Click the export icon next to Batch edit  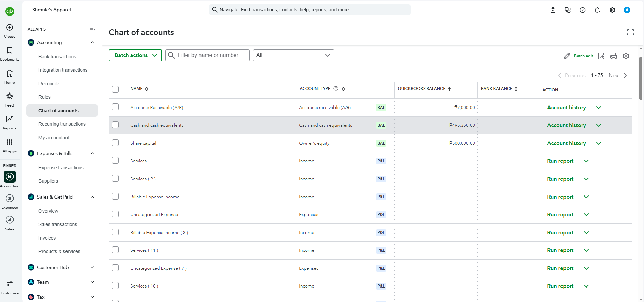601,56
